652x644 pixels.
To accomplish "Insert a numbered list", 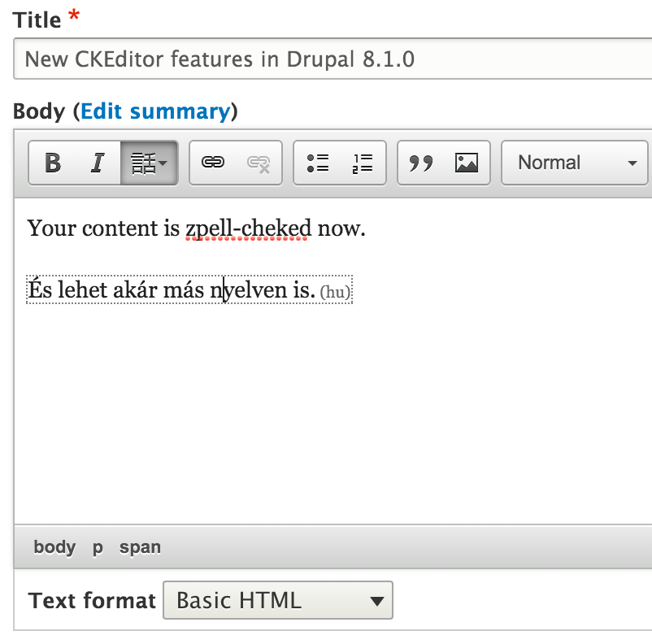I will tap(362, 163).
